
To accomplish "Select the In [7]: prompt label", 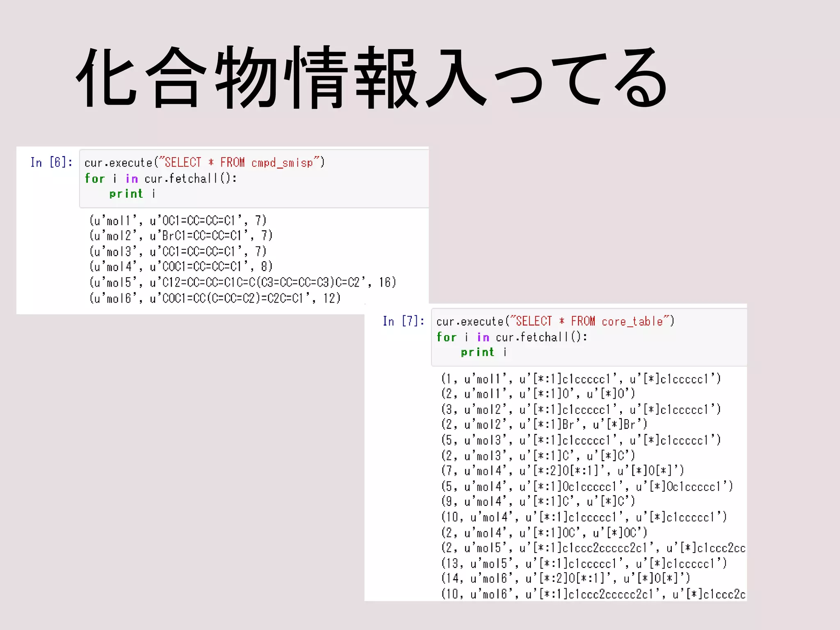I will (x=404, y=321).
